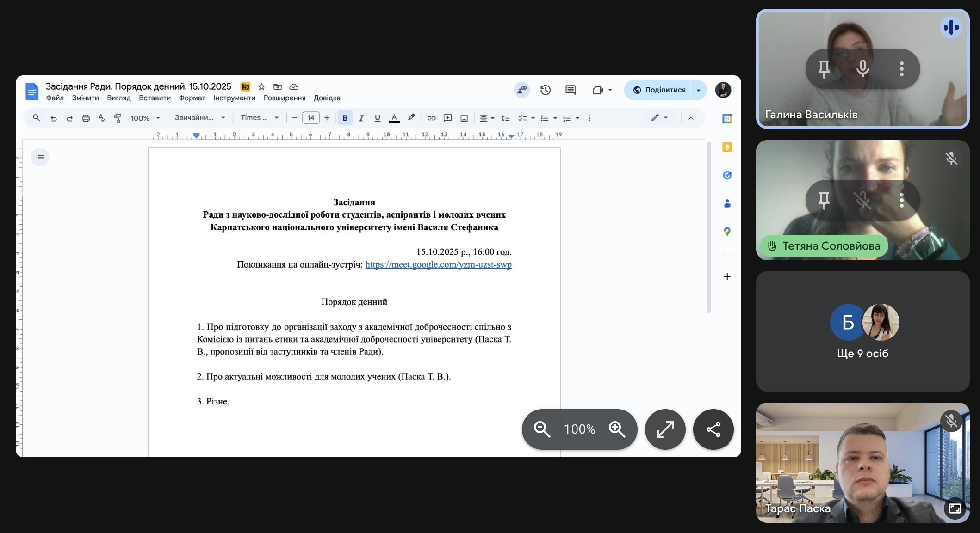Open the Times font dropdown
The width and height of the screenshot is (980, 533).
(260, 118)
